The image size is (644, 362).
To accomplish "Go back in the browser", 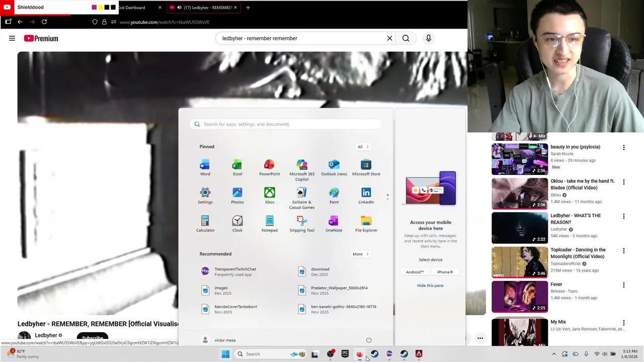I will [x=20, y=22].
